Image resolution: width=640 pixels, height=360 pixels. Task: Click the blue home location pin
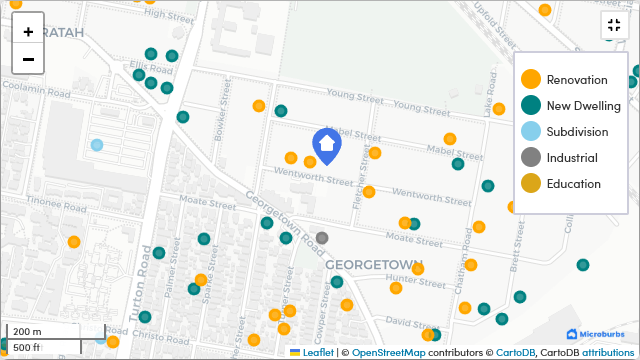pos(327,146)
